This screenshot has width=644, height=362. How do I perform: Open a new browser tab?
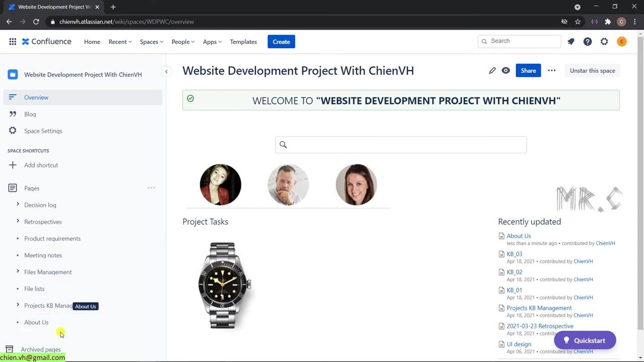[x=113, y=7]
